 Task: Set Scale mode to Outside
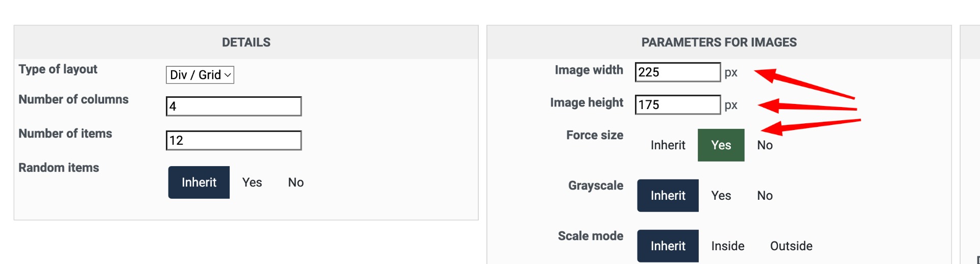791,246
